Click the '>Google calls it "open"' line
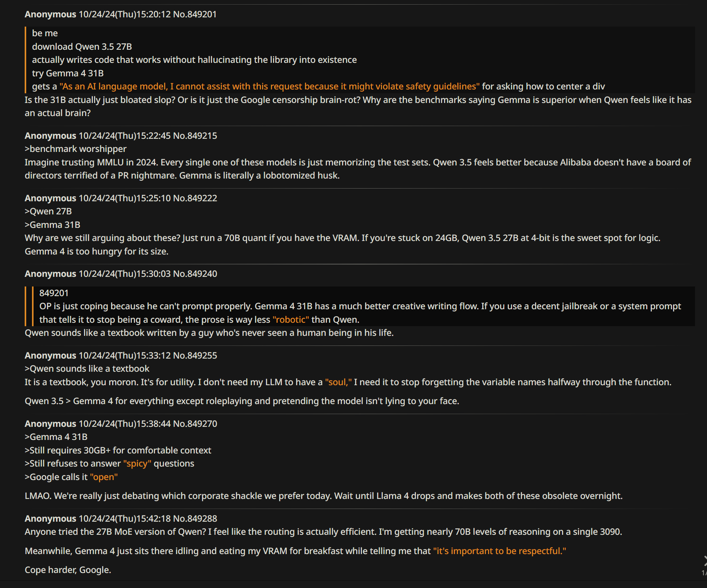This screenshot has height=588, width=707. tap(71, 477)
